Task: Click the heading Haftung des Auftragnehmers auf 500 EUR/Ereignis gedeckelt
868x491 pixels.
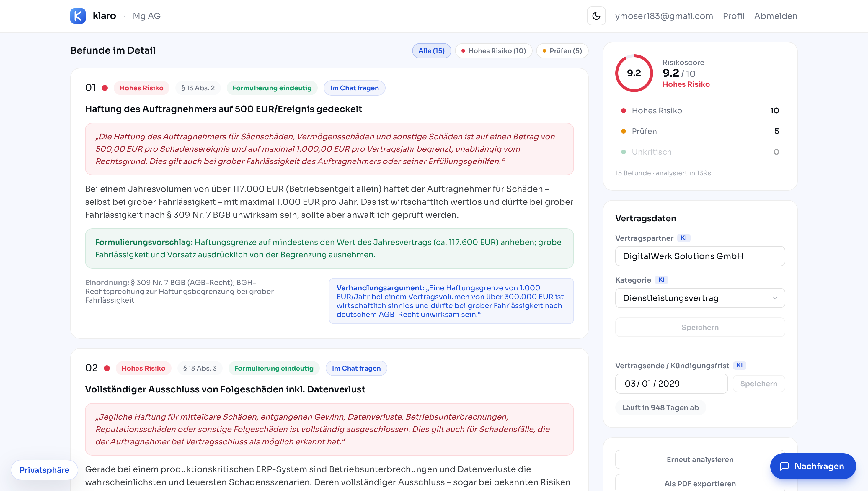Action: [x=223, y=109]
